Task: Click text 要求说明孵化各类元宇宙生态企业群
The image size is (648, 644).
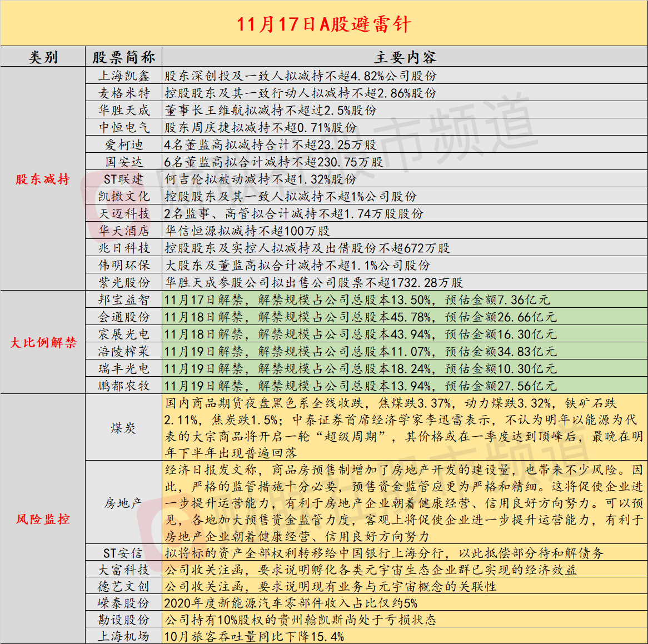Action: (x=351, y=570)
